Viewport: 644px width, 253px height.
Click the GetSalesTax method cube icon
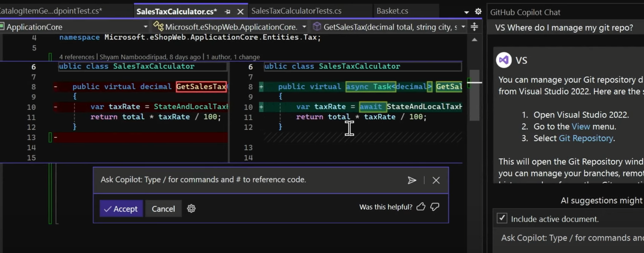[x=317, y=27]
